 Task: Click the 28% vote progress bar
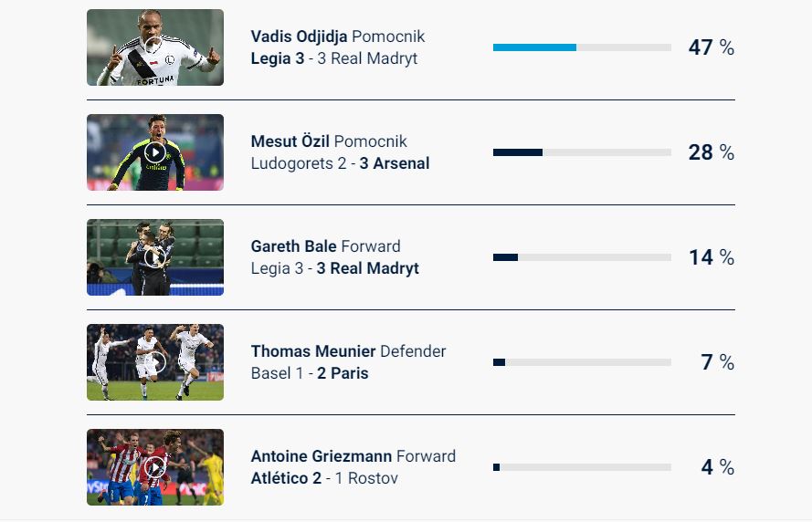(582, 152)
